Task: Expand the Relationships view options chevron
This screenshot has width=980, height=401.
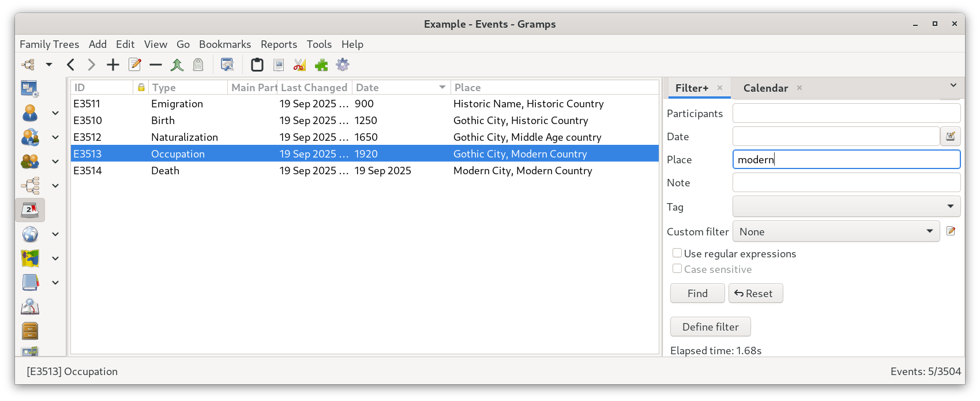Action: coord(55,137)
